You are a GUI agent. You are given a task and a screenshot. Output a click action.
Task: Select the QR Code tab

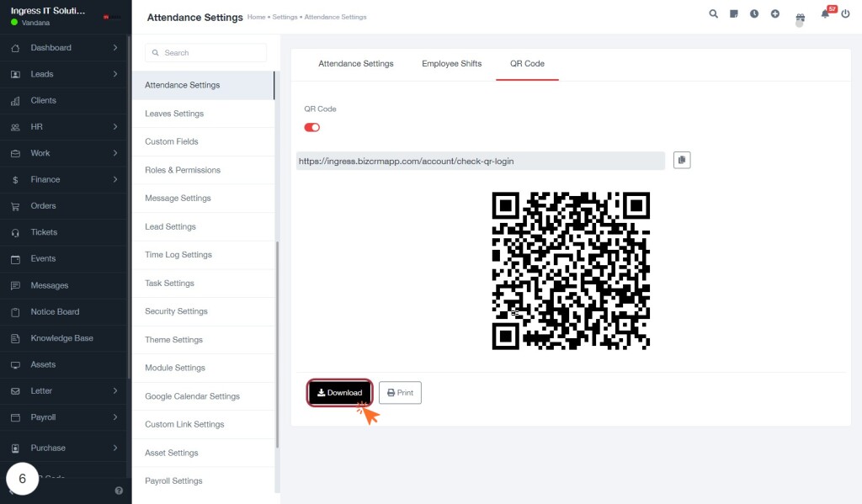(527, 64)
